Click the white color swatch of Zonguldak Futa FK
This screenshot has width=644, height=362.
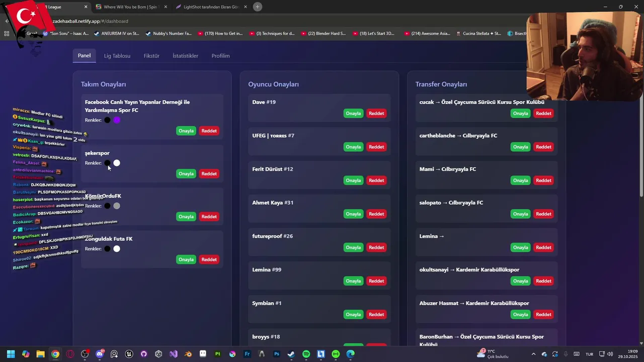117,249
